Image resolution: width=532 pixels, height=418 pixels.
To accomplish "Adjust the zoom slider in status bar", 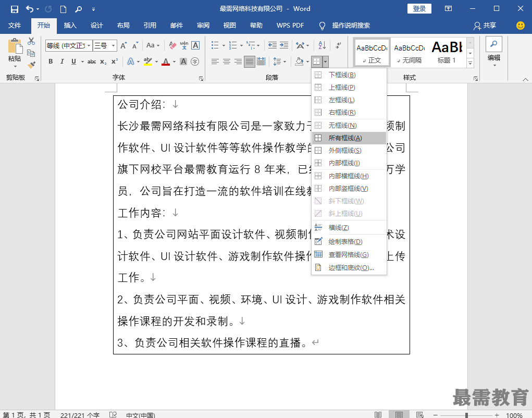I will tap(466, 415).
